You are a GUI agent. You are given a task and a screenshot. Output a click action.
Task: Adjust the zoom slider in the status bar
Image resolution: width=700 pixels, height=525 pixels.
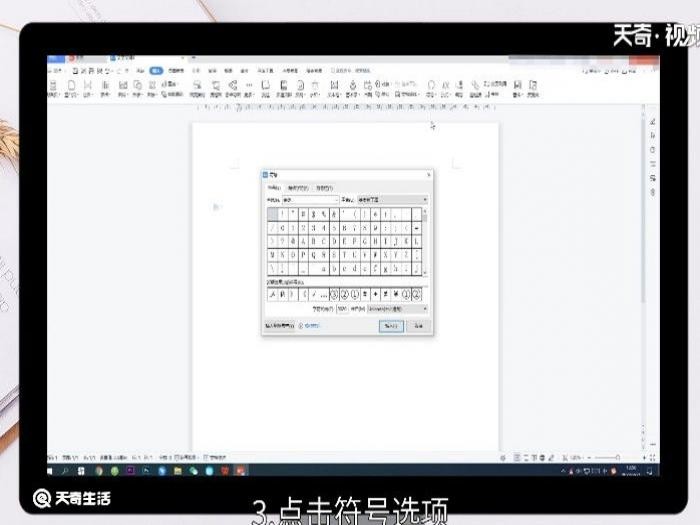(617, 458)
